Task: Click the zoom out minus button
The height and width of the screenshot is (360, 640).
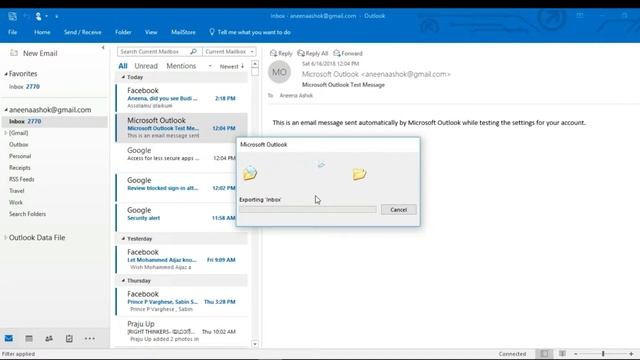Action: (576, 353)
